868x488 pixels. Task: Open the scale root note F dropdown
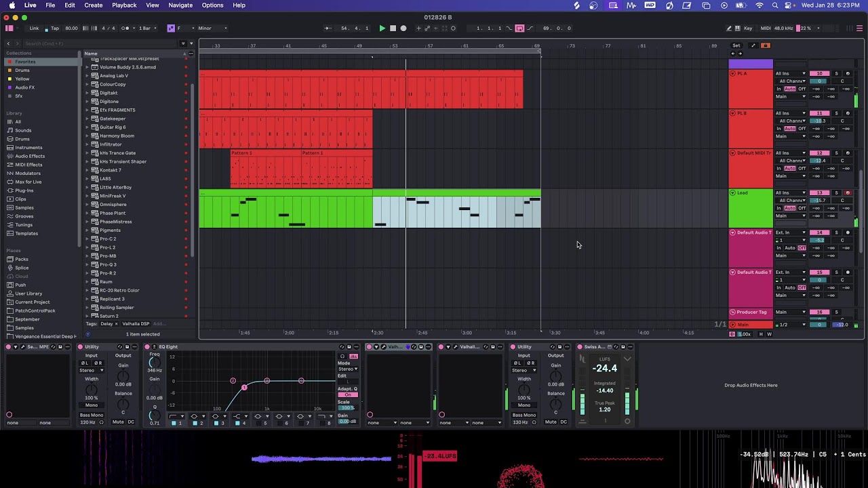click(183, 28)
